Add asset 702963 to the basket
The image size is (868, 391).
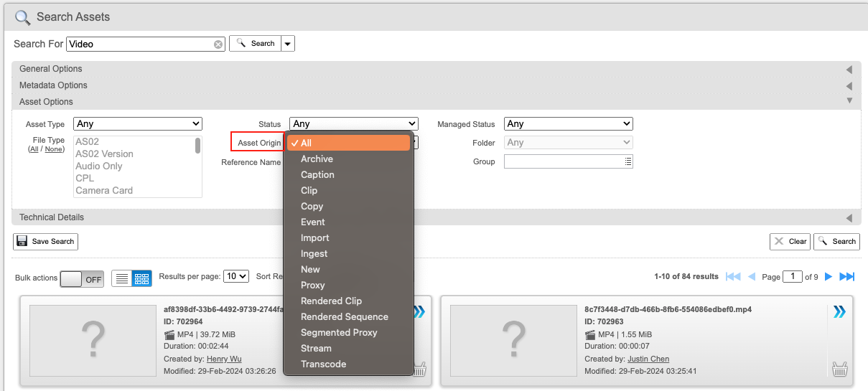[839, 369]
